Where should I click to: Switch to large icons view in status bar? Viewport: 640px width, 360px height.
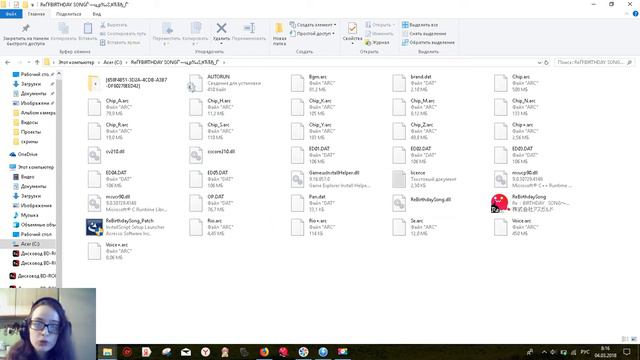coord(634,339)
